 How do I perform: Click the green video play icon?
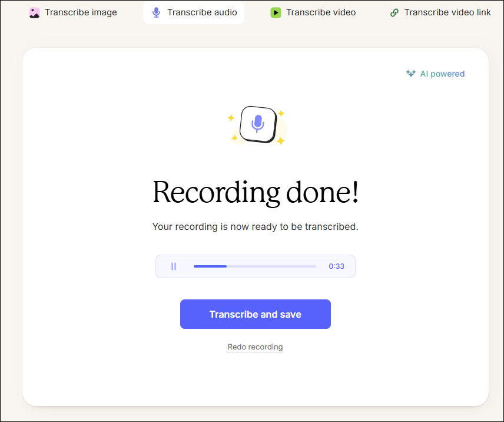(276, 12)
